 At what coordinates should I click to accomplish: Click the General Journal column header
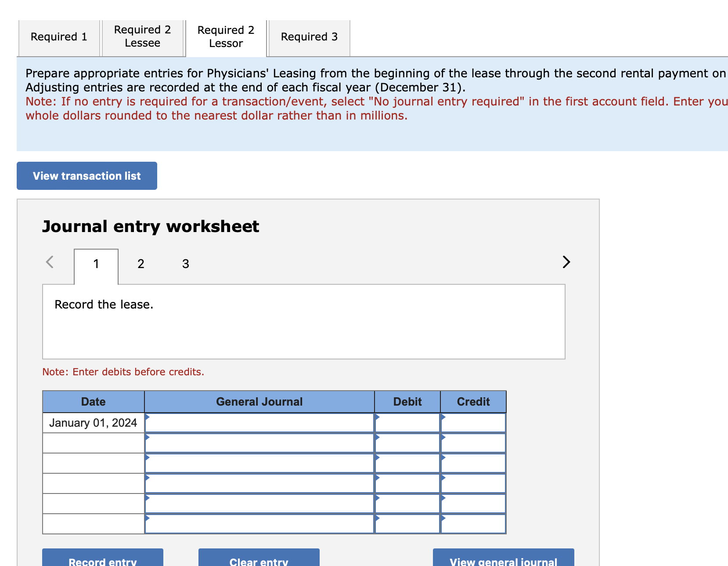pos(259,402)
